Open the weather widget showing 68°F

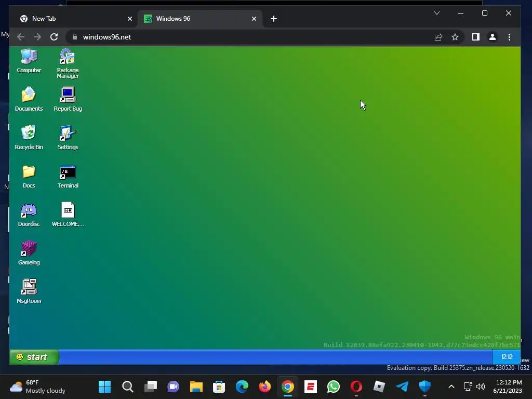pos(37,387)
